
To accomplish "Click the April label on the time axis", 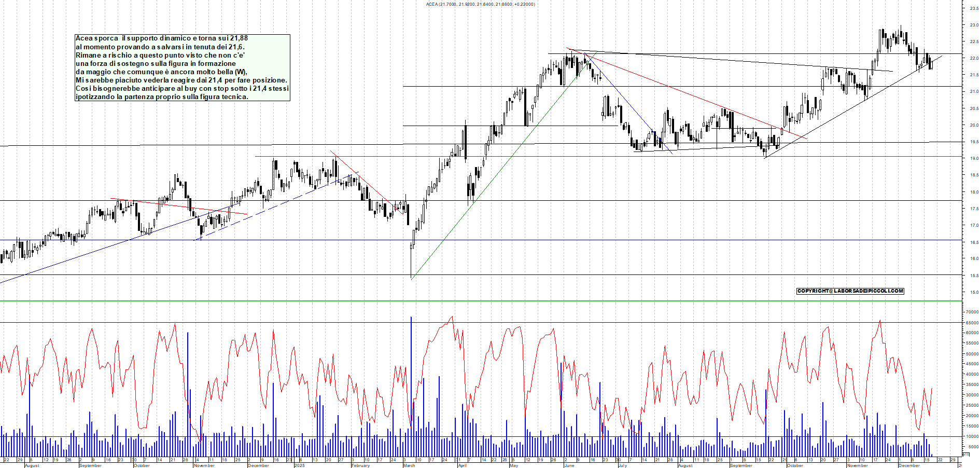I will [462, 465].
